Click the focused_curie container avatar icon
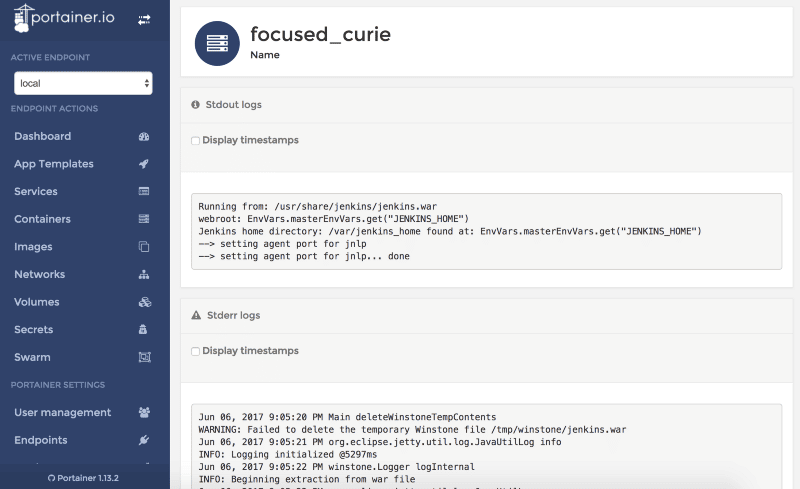 click(x=216, y=43)
